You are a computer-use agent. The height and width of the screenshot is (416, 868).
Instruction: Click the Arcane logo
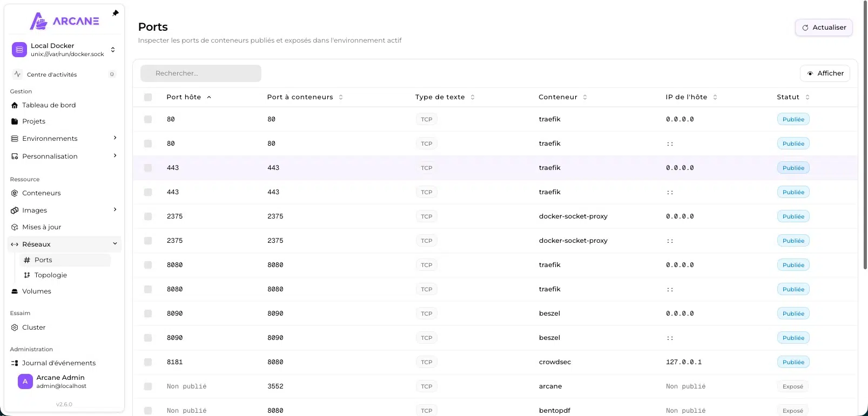tap(64, 21)
